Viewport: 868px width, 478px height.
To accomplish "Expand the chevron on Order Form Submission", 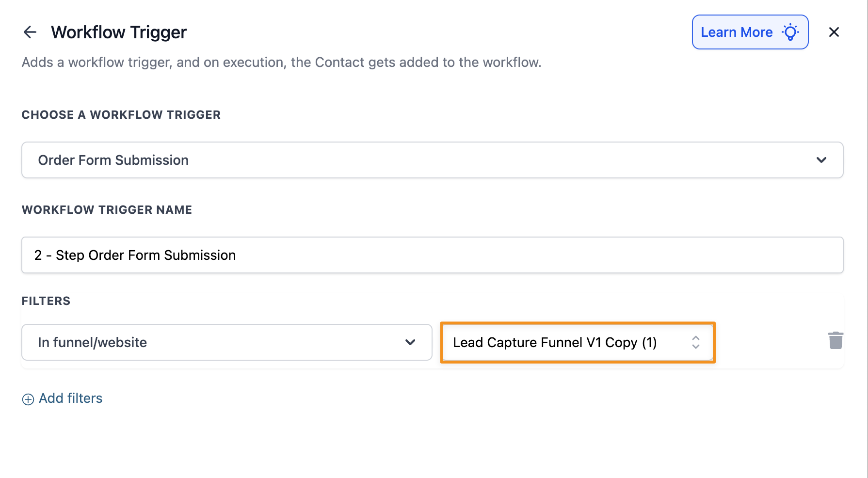I will (x=821, y=160).
